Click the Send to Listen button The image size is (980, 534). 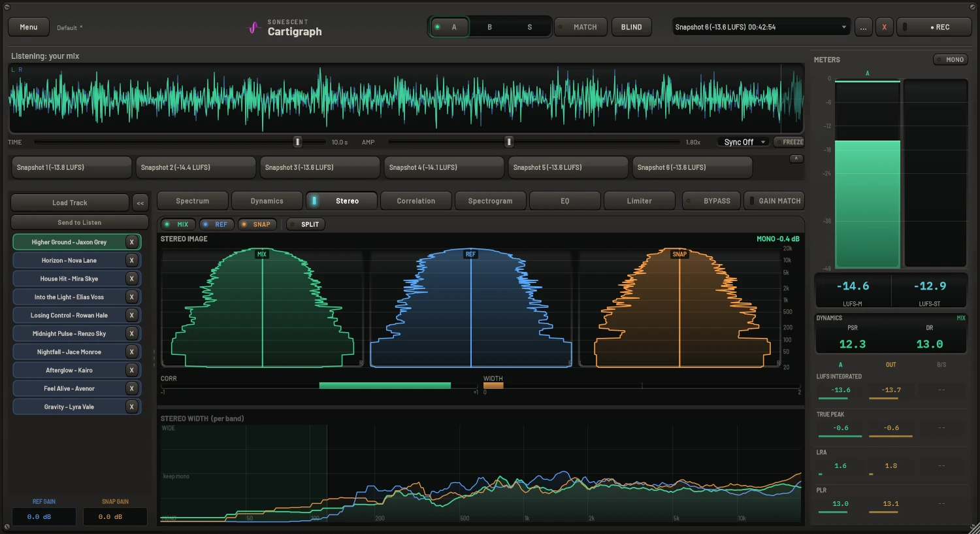click(79, 222)
